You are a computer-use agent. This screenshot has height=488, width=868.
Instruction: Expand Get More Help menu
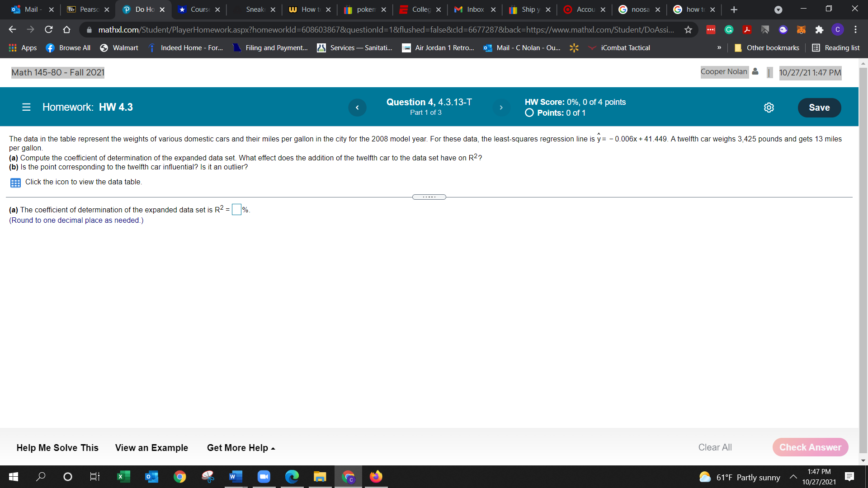point(241,448)
